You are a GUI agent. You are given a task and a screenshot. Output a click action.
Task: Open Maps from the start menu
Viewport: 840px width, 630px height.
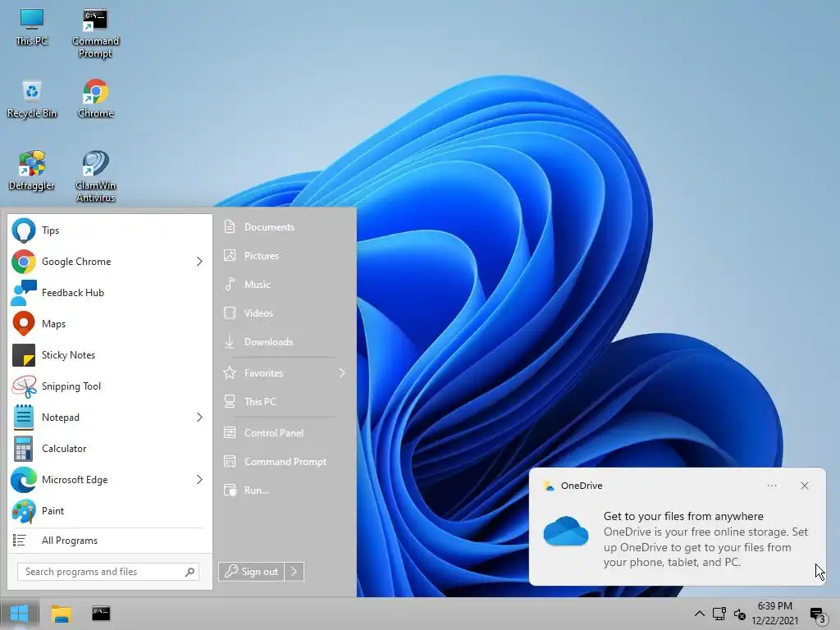[109, 323]
